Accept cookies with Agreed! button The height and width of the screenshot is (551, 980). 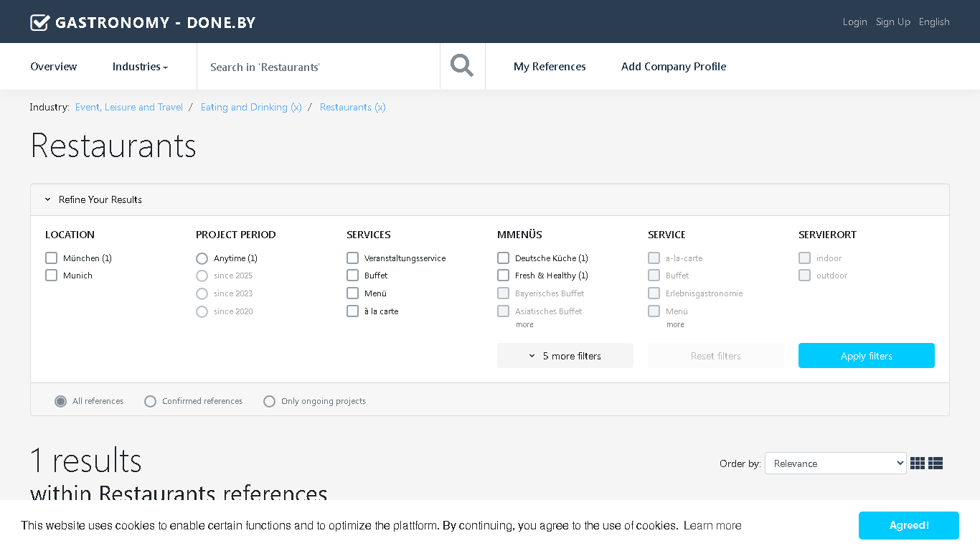click(909, 525)
